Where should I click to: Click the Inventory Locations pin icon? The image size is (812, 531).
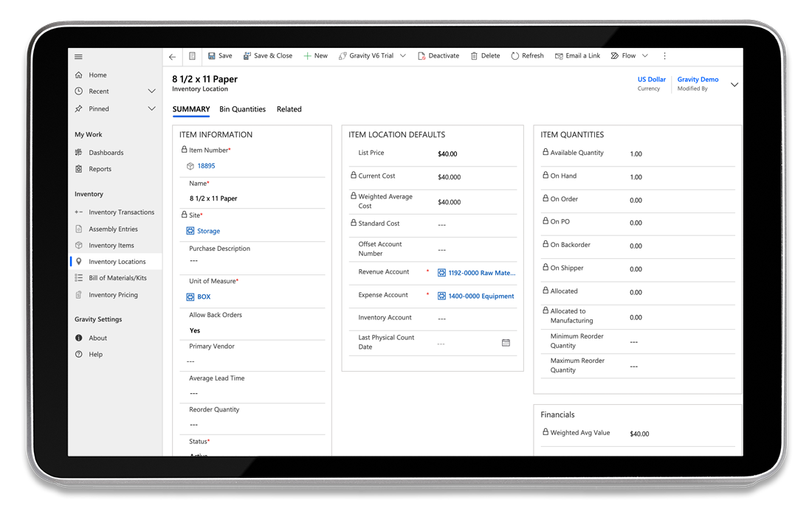click(x=79, y=262)
